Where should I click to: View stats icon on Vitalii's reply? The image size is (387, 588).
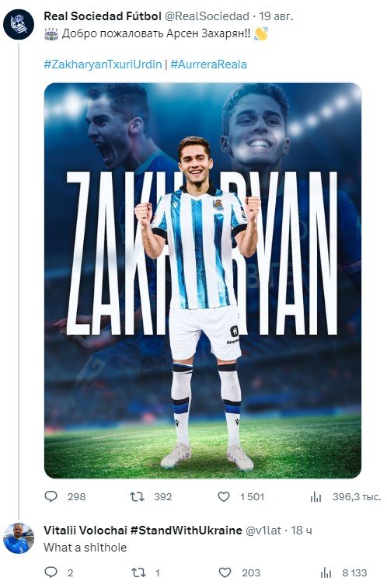(x=326, y=573)
